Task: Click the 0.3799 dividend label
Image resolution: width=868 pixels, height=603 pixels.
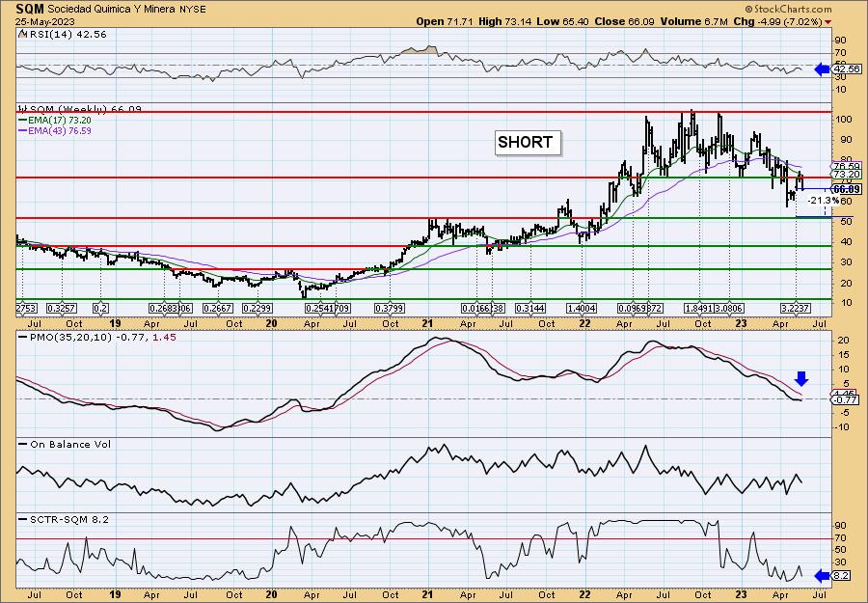Action: coord(391,308)
